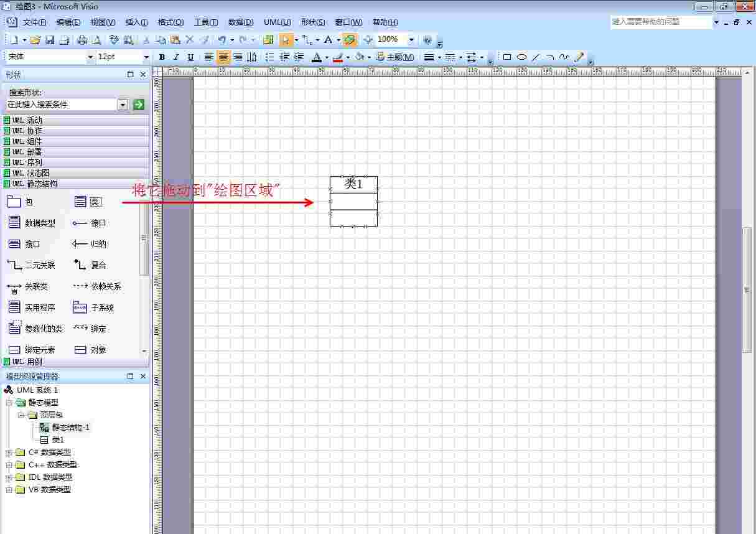Open the UML(U) menu

(276, 22)
